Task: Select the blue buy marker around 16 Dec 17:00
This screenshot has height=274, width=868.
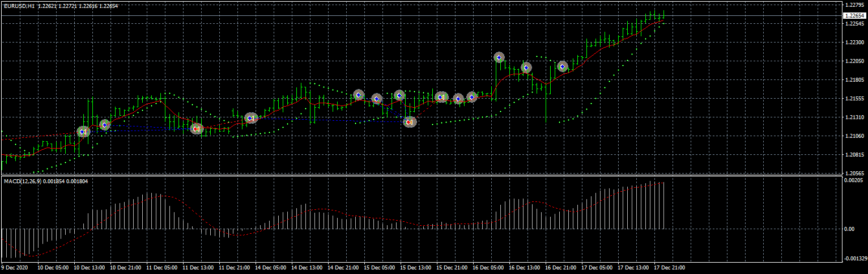Action: point(526,68)
